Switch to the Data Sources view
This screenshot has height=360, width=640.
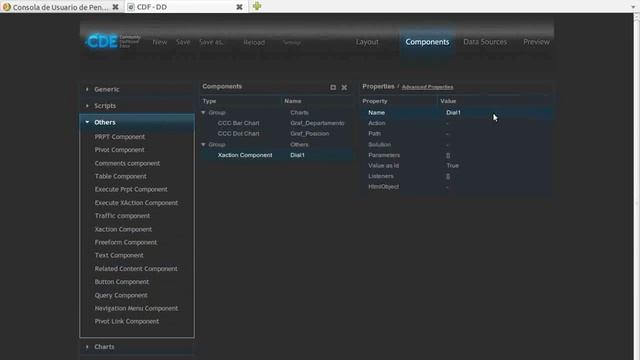click(485, 42)
